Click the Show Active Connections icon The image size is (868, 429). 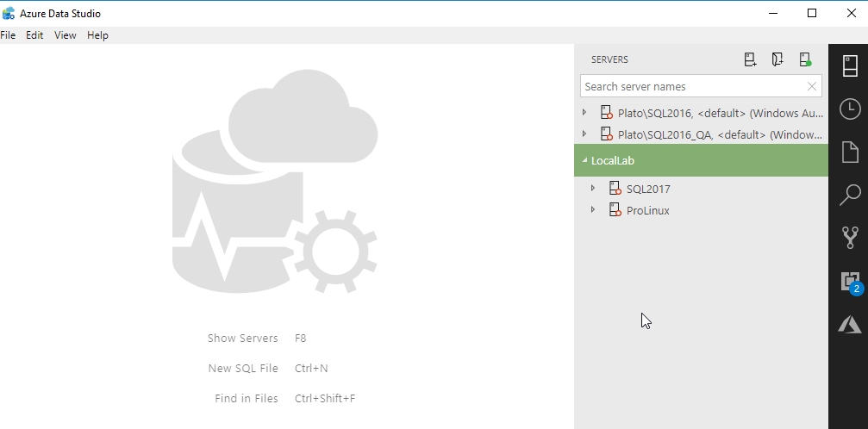805,59
